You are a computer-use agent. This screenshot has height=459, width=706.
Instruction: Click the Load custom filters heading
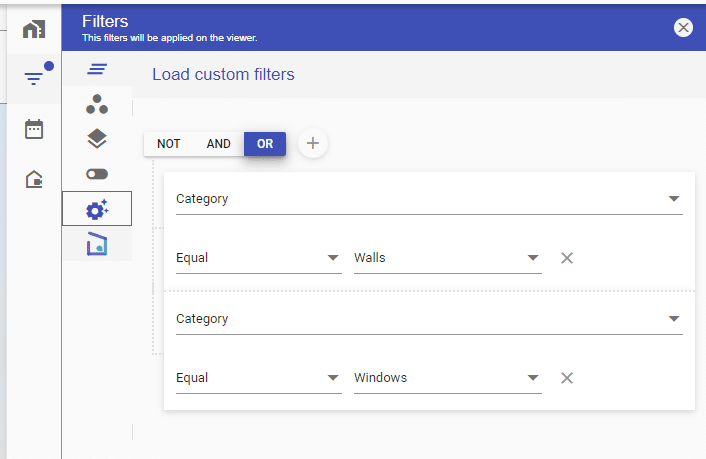point(223,74)
